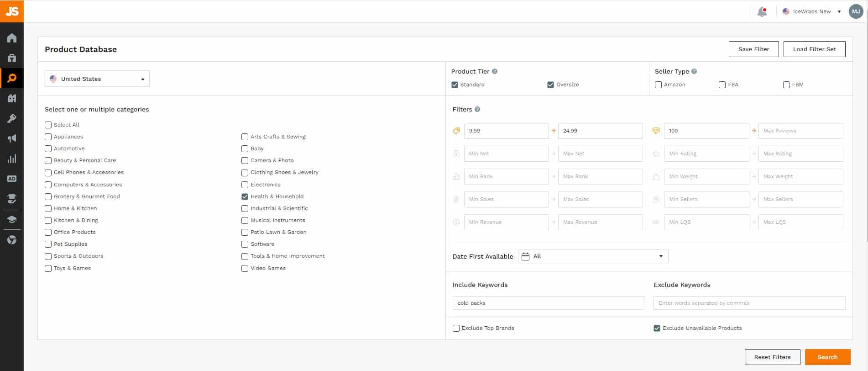Select the Product Database magnifier sidebar icon
The height and width of the screenshot is (371, 868).
[12, 78]
